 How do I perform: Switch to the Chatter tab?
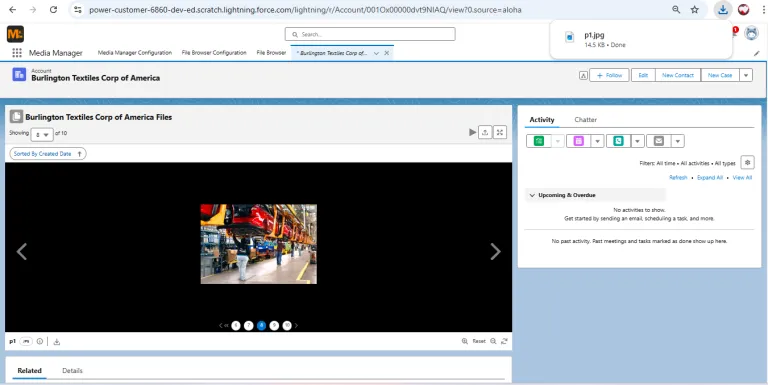click(x=585, y=120)
